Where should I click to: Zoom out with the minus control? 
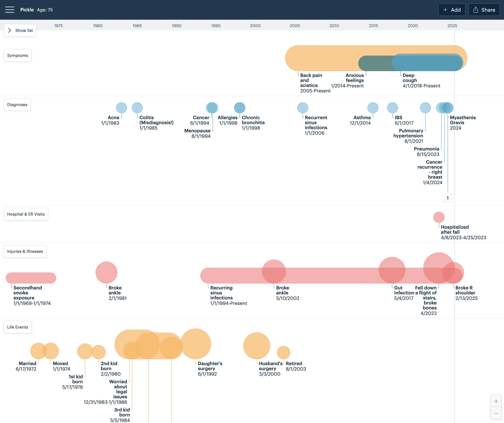[x=496, y=413]
